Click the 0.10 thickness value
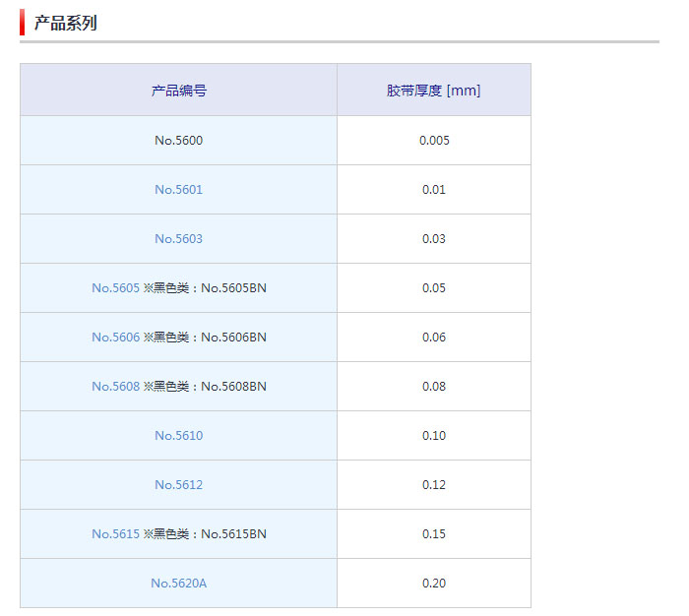The height and width of the screenshot is (616, 689). [x=433, y=435]
